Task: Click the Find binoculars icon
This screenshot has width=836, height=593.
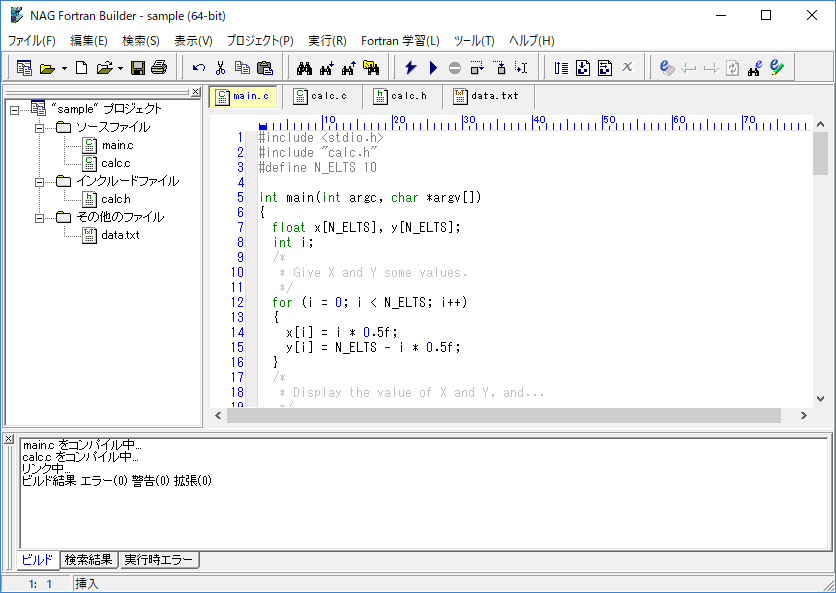Action: pyautogui.click(x=305, y=68)
